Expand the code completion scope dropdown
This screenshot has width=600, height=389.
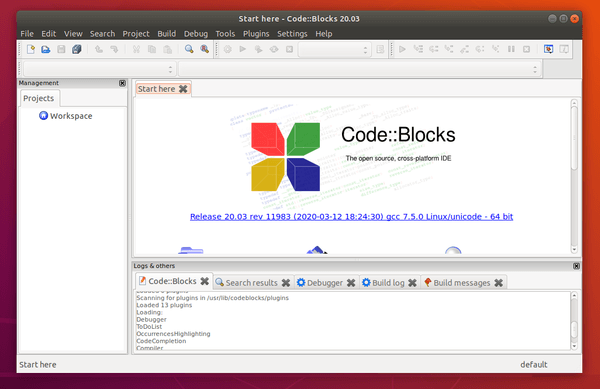[99, 69]
